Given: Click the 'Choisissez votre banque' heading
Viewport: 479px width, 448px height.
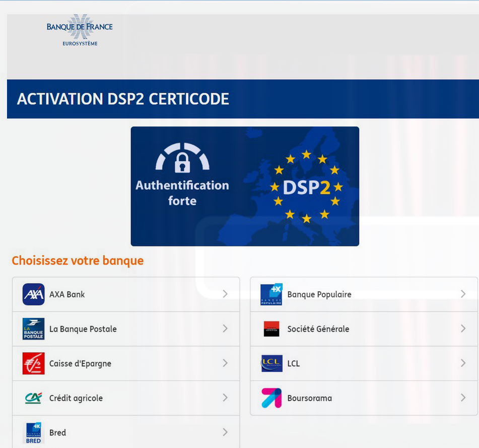Looking at the screenshot, I should tap(78, 261).
